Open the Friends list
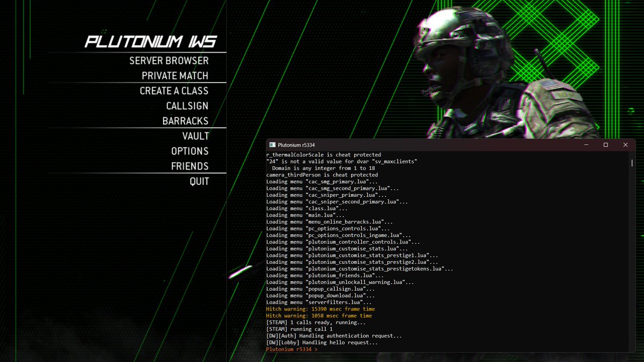Viewport: 644px width, 362px height. pos(190,166)
